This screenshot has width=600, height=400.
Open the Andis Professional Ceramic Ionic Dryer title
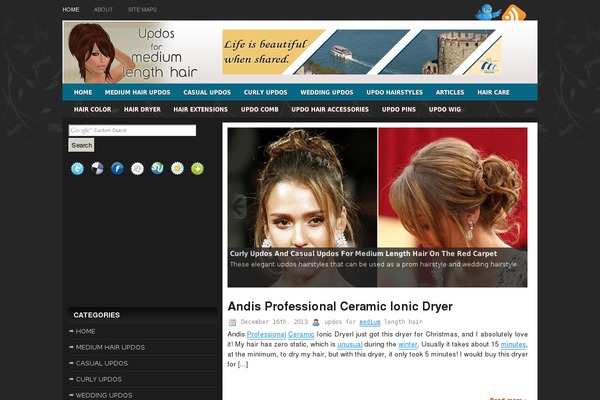point(340,306)
